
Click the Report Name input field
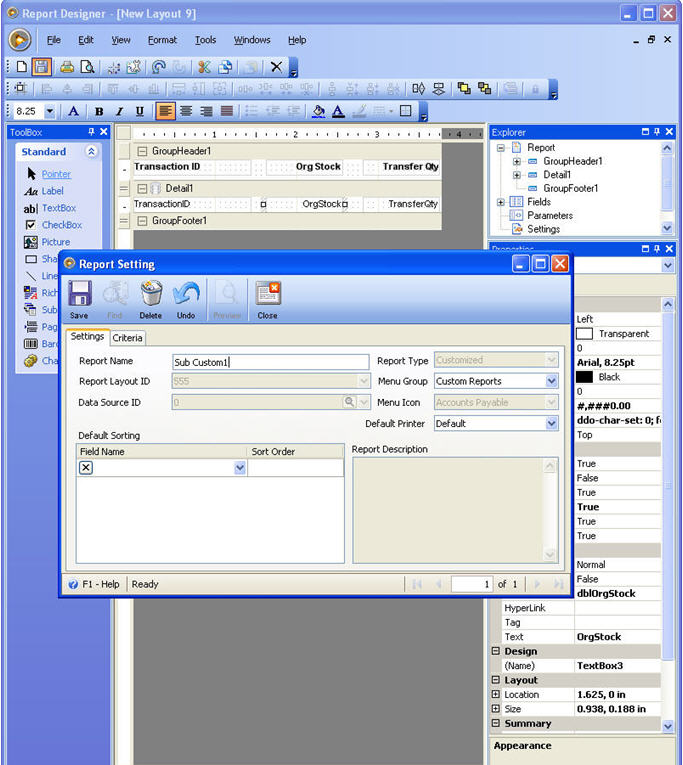tap(270, 362)
